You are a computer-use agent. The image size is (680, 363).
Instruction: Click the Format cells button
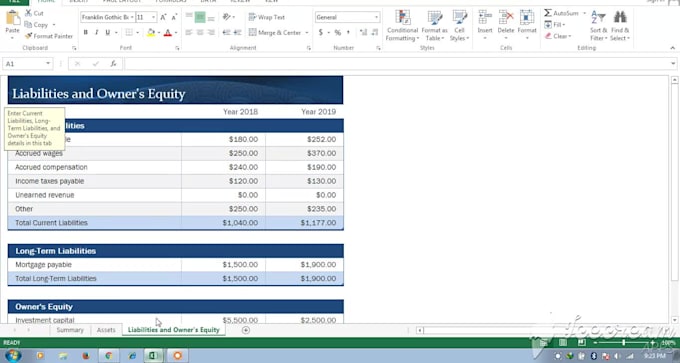[527, 25]
